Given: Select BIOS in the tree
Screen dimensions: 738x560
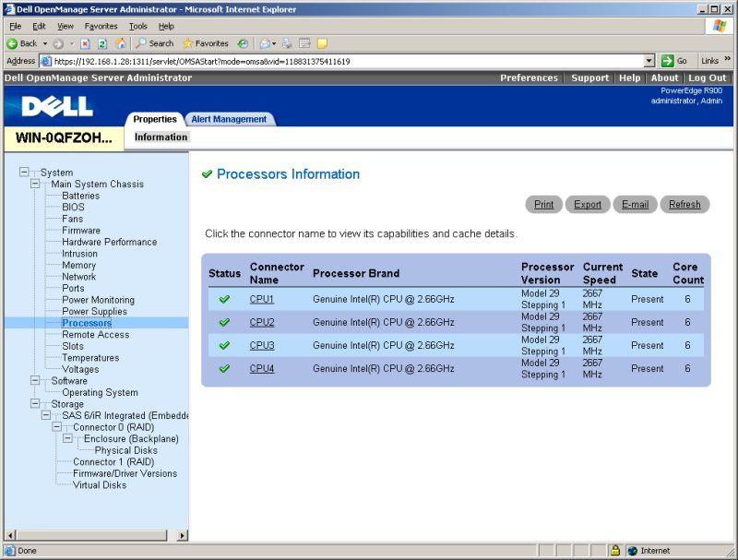Looking at the screenshot, I should [x=74, y=207].
